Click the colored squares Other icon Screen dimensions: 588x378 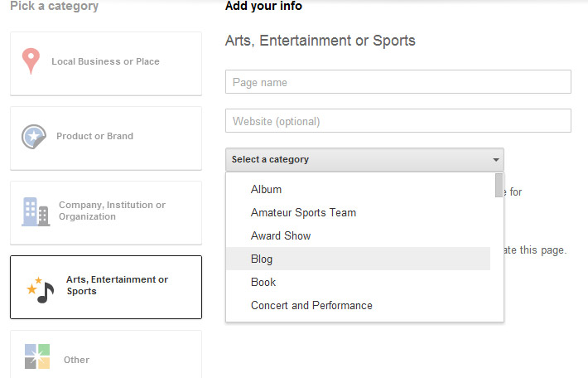pyautogui.click(x=36, y=356)
